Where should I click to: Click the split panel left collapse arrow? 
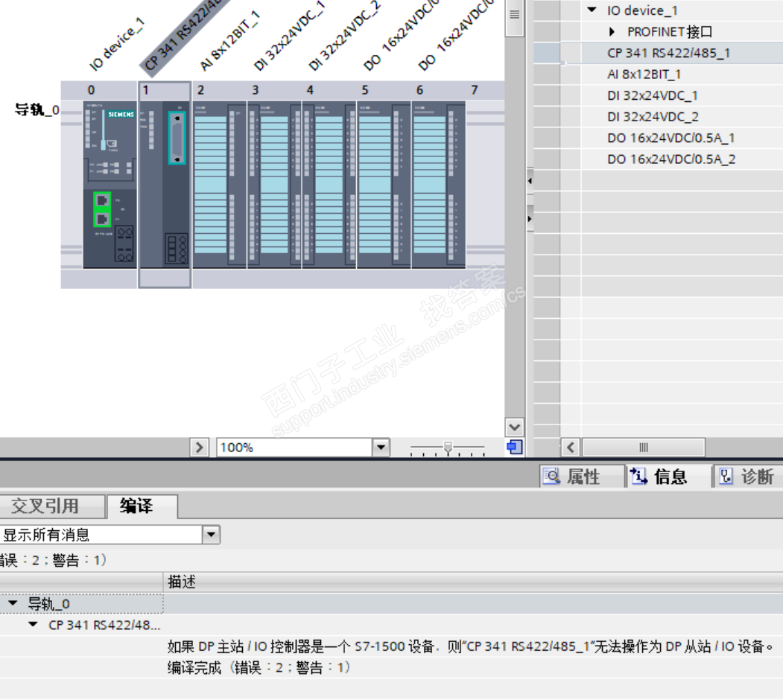click(530, 181)
